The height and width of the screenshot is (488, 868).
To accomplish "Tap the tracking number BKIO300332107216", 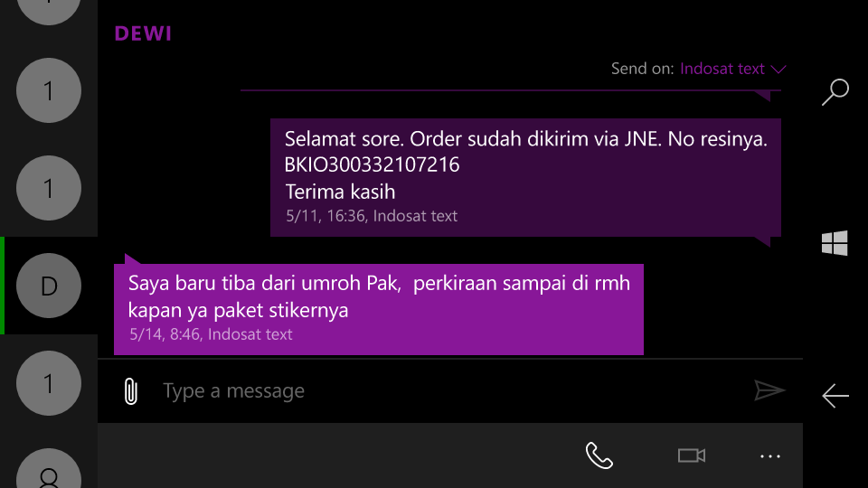I will pos(372,164).
